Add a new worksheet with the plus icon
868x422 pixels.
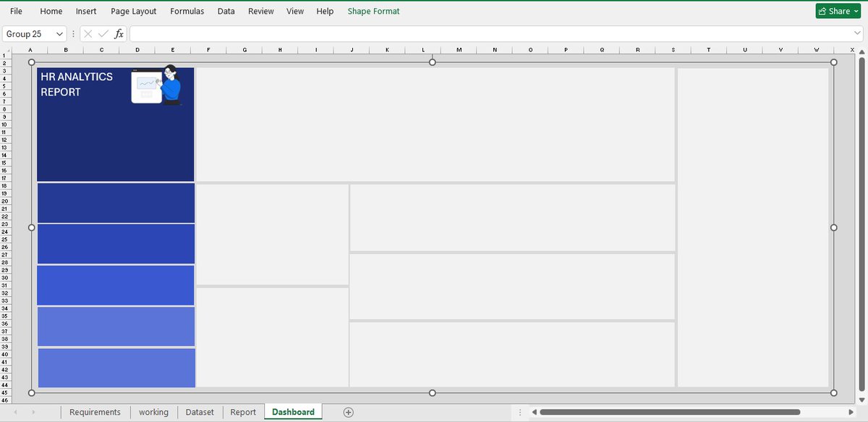coord(348,411)
